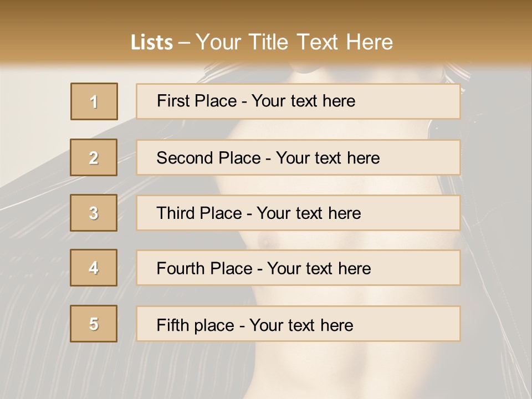Click the number 5 box
Screen dimensions: 532x399
pos(94,324)
